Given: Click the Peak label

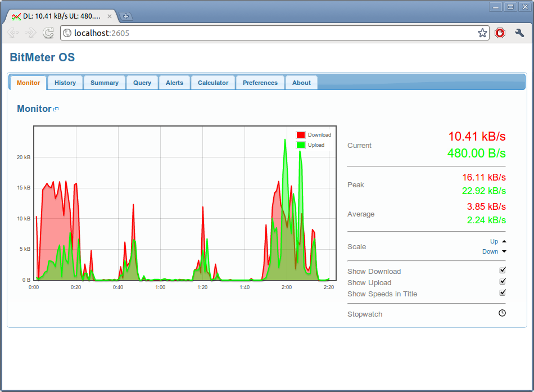Looking at the screenshot, I should tap(356, 184).
